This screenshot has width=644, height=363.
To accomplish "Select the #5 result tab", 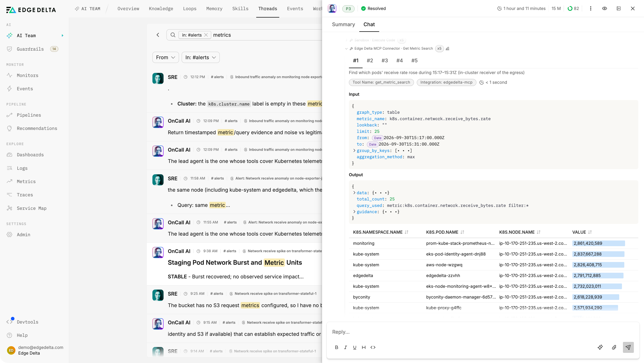I will tap(414, 61).
